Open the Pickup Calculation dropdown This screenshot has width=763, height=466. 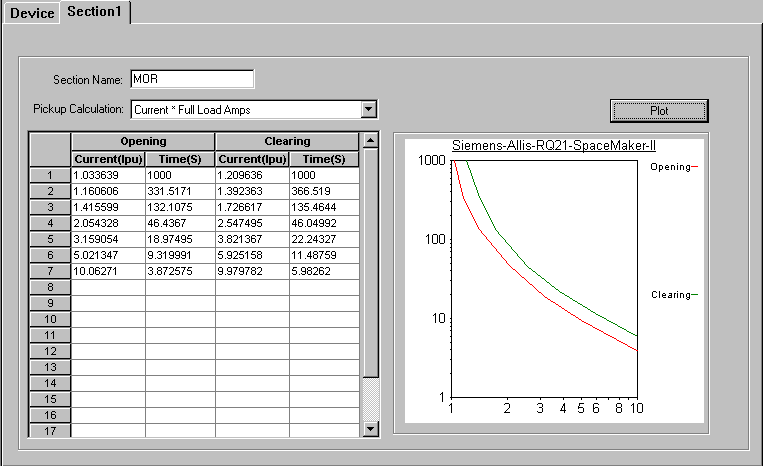point(368,108)
